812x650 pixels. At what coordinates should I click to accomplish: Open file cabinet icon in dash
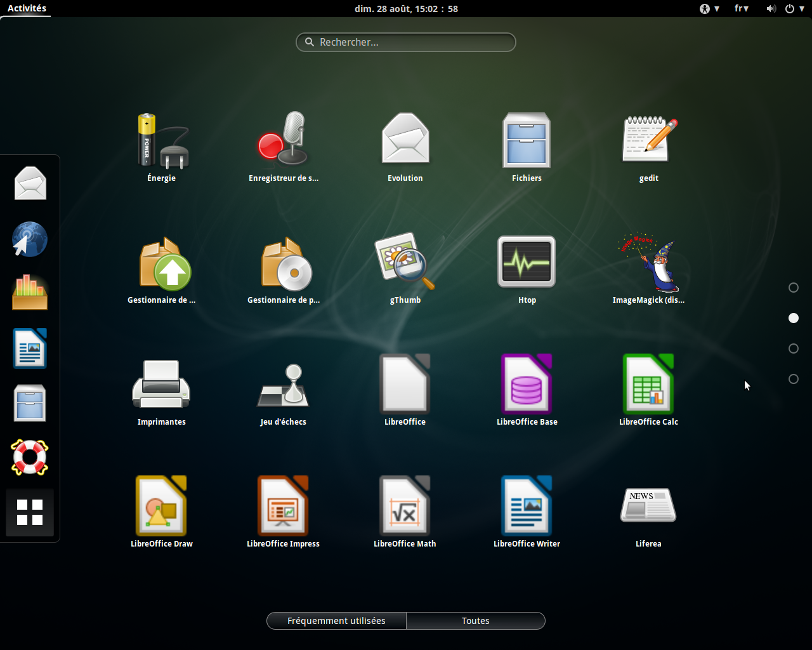coord(30,403)
